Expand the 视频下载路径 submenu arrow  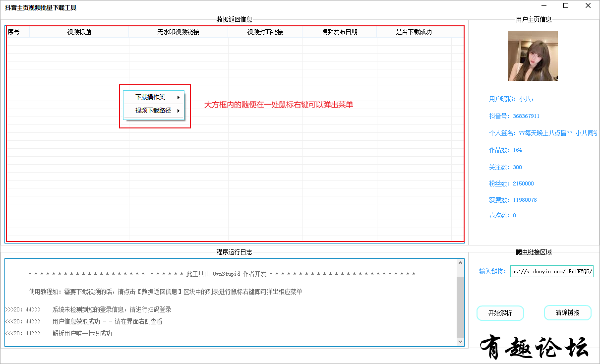(178, 111)
